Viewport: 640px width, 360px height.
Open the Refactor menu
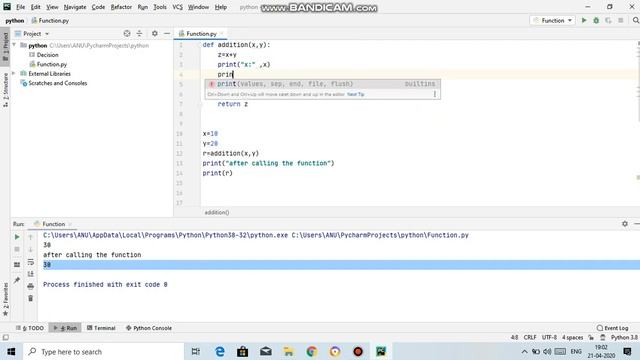(x=121, y=7)
